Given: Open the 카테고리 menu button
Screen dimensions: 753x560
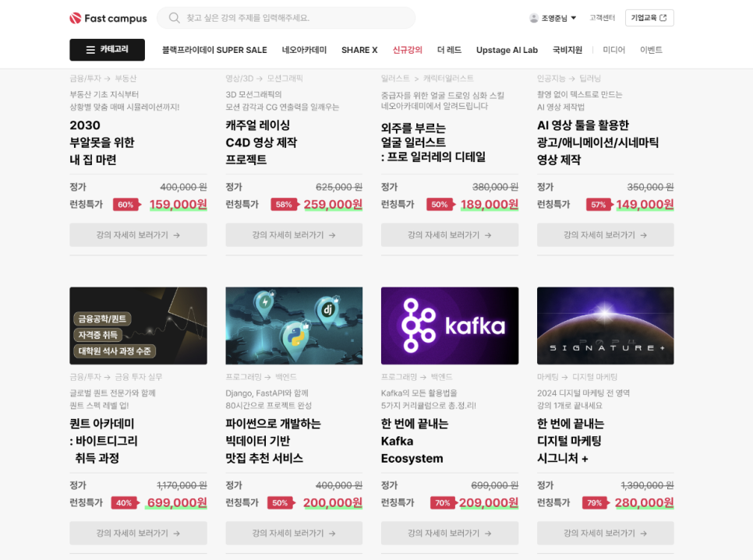Looking at the screenshot, I should pos(107,49).
